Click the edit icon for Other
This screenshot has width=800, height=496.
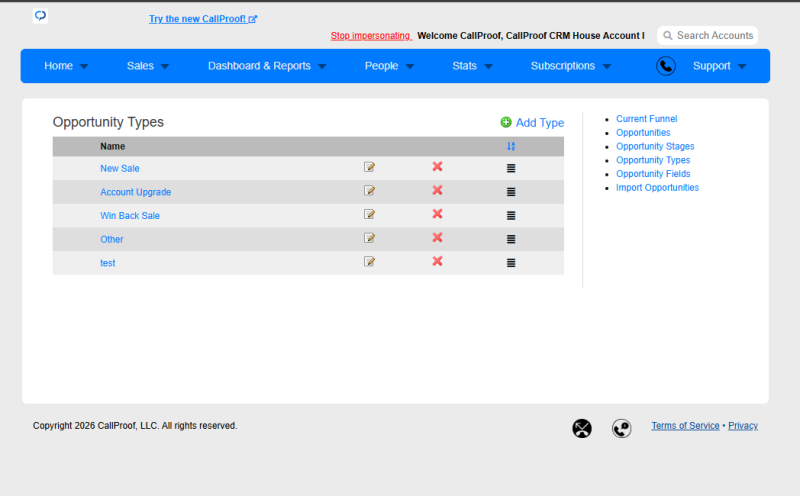pyautogui.click(x=369, y=238)
